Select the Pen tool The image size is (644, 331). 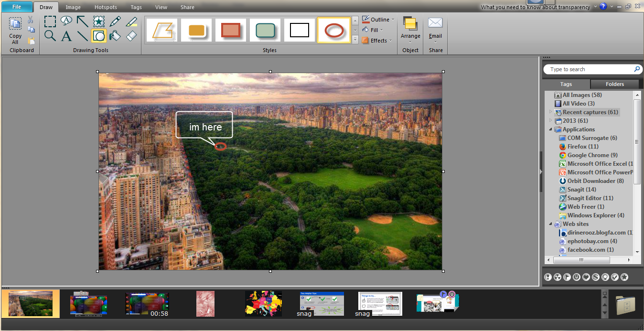coord(115,21)
